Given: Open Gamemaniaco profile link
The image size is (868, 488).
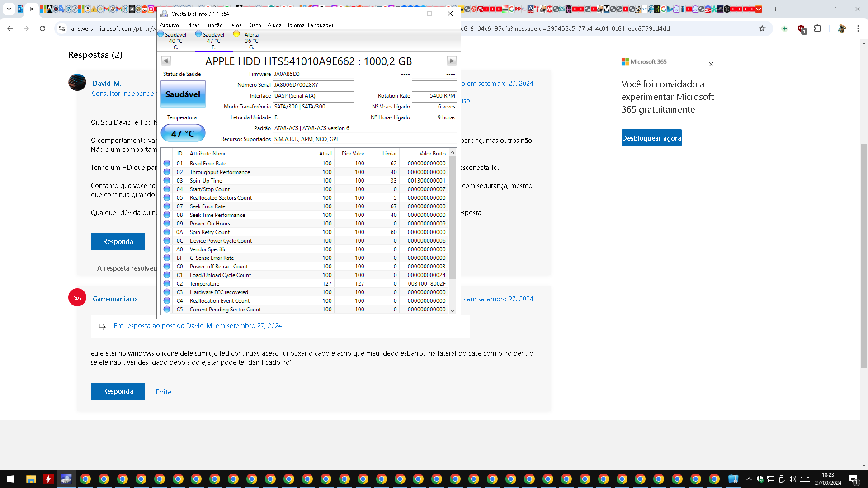Looking at the screenshot, I should 114,299.
